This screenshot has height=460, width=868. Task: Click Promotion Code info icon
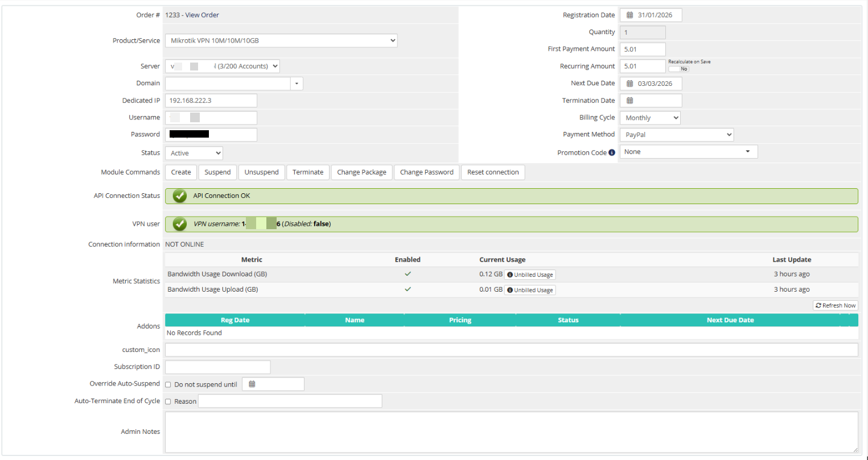coord(612,152)
